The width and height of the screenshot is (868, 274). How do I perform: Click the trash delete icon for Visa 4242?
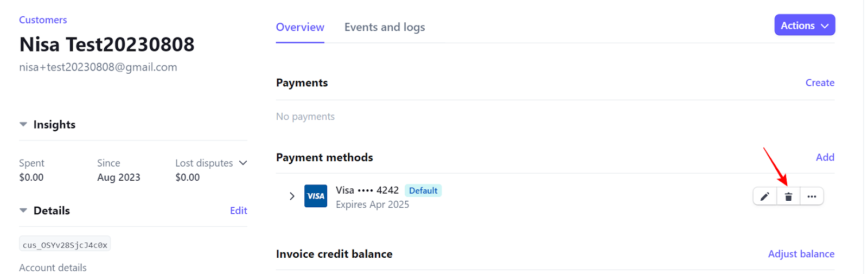[788, 196]
